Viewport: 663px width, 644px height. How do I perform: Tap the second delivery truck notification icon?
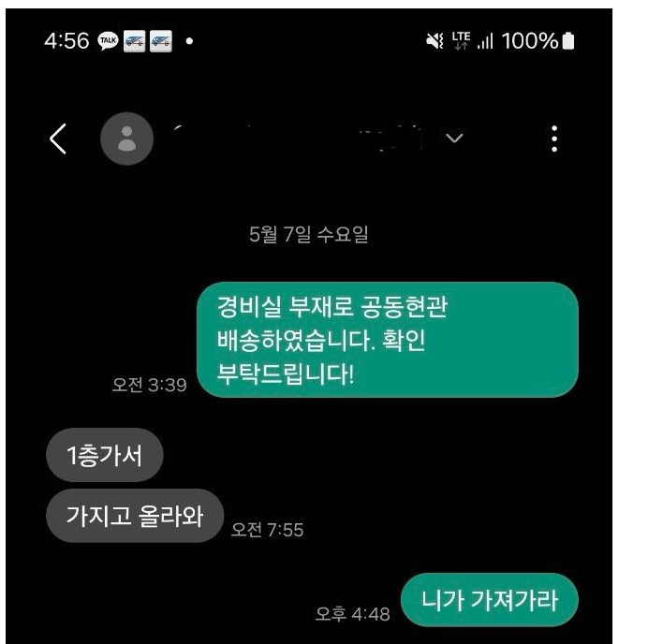tap(161, 41)
